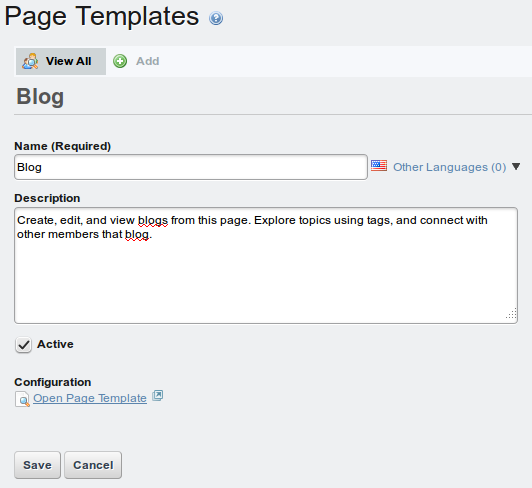Click the page template document icon

click(x=22, y=399)
